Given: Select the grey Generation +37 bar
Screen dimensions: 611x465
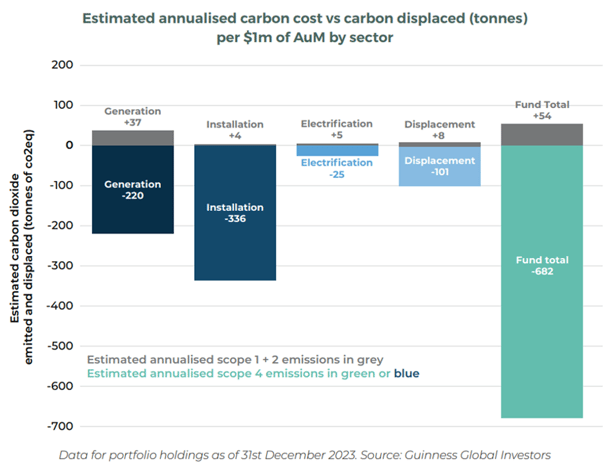Looking at the screenshot, I should click(133, 137).
